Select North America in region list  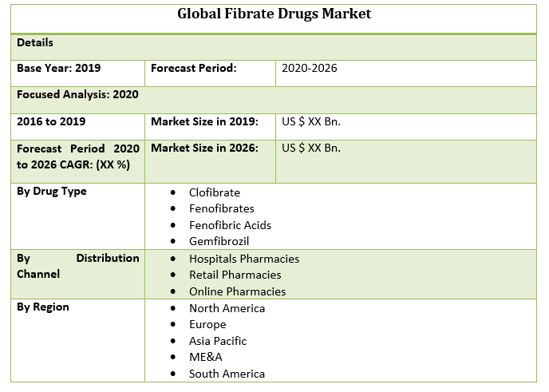click(227, 308)
